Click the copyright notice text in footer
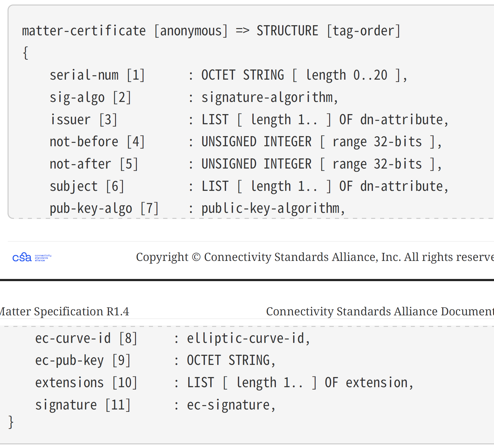494x448 pixels. pyautogui.click(x=314, y=257)
